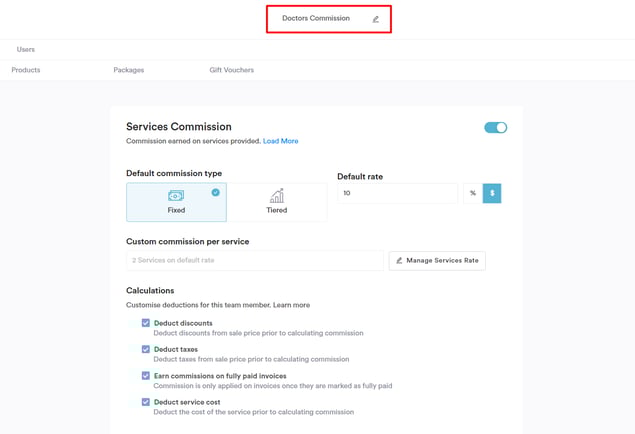Click the pencil edit icon beside Doctors Commission
Screen dimensions: 635x434
[x=376, y=19]
